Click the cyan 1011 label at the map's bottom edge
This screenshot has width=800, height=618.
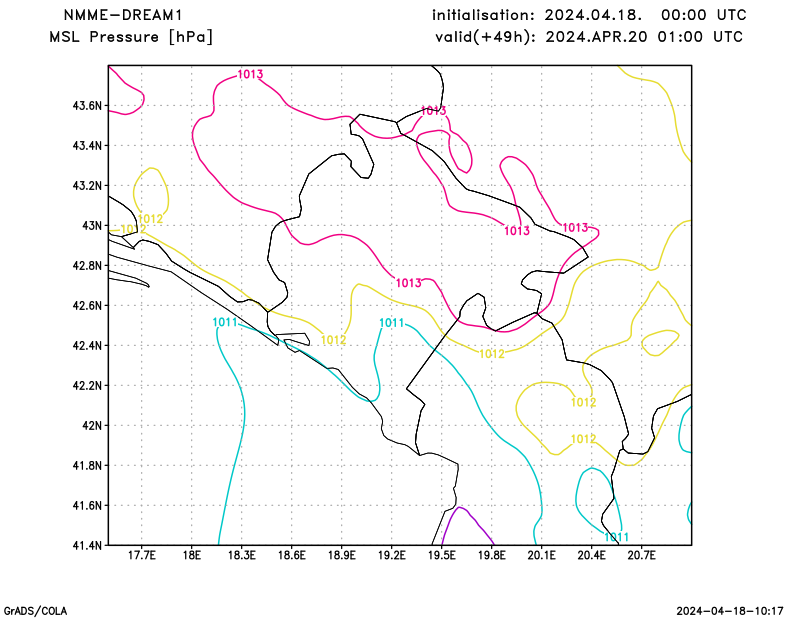point(616,537)
